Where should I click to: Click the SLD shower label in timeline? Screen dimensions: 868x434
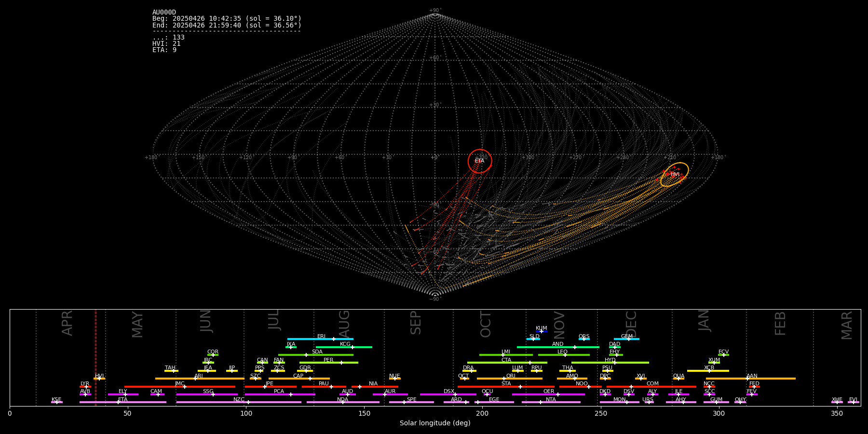(534, 337)
